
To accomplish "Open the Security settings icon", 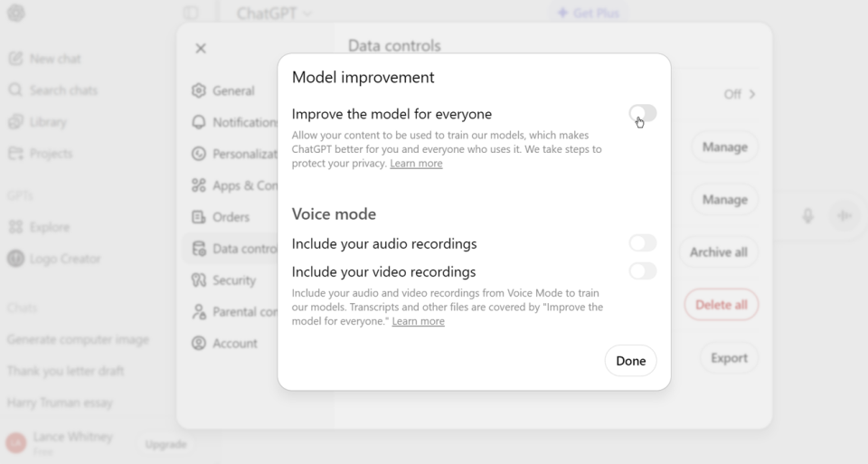I will coord(199,280).
